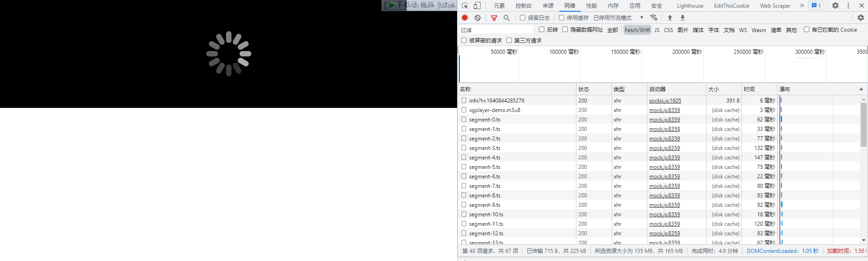Screen dimensions: 868x261
Task: Click down arrow of table scrollbar
Action: [863, 240]
